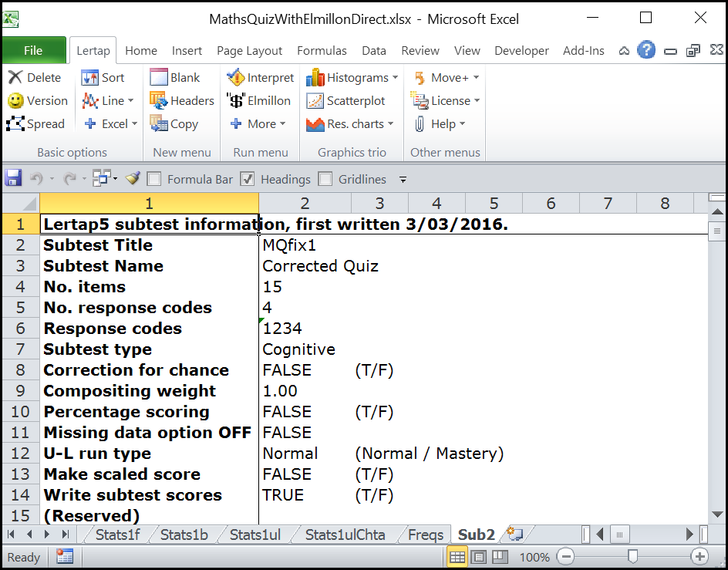Open the Stats1f sheet tab
Viewport: 728px width, 570px height.
117,535
